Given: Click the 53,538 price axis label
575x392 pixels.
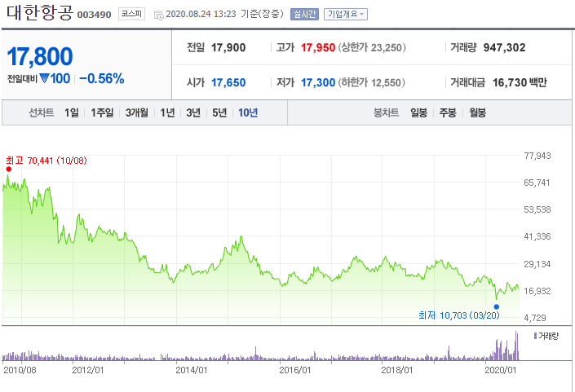Looking at the screenshot, I should coord(537,209).
